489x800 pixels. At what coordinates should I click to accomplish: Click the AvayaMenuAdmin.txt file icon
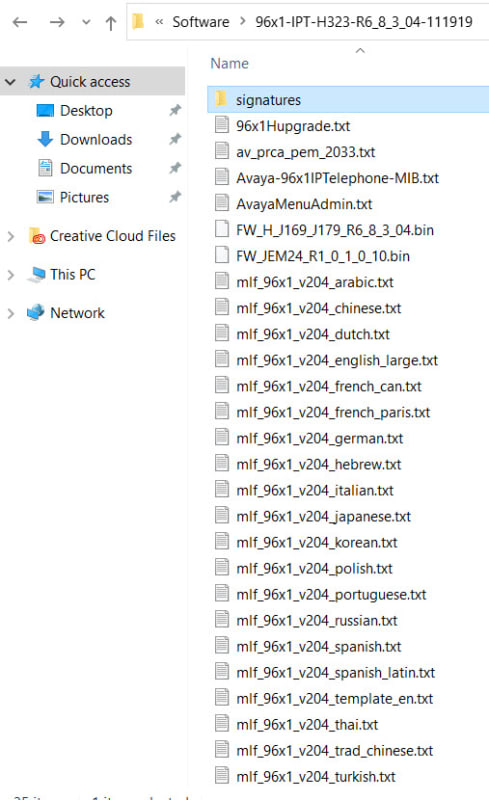tap(222, 203)
